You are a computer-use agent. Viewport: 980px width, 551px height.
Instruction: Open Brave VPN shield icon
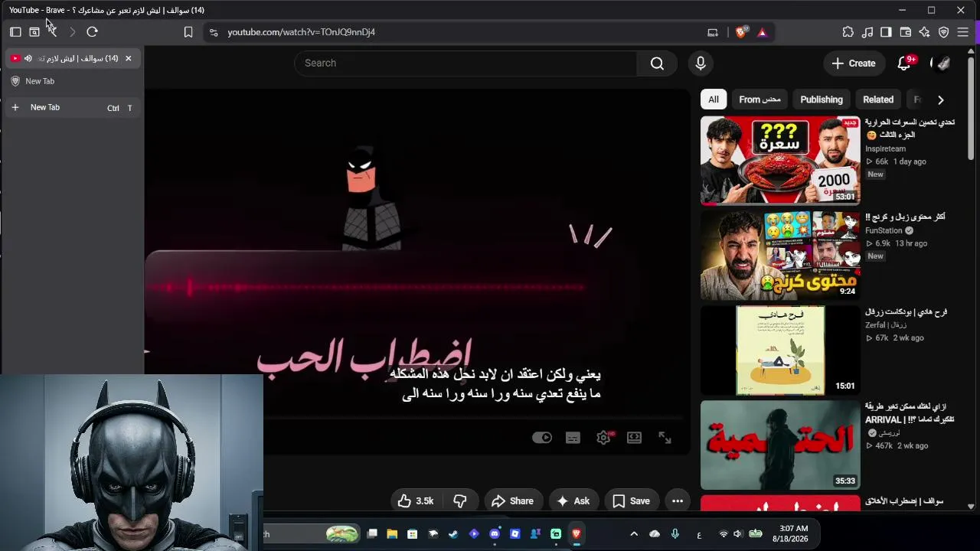click(x=943, y=32)
